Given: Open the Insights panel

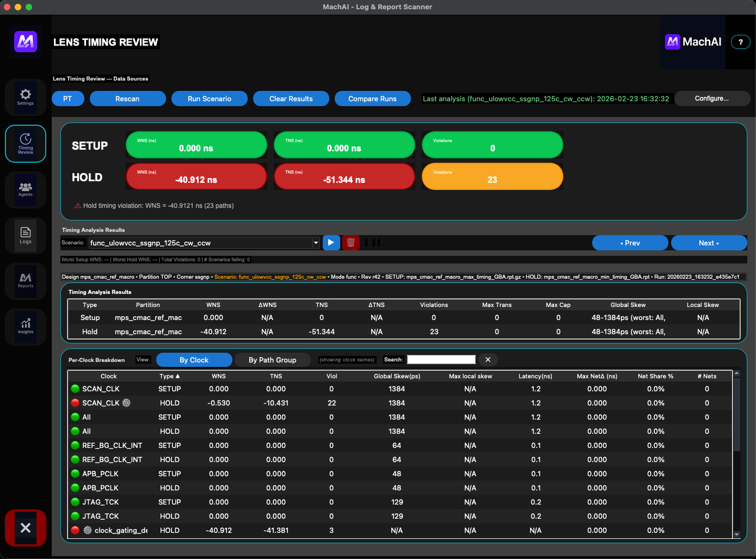Looking at the screenshot, I should click(x=25, y=327).
